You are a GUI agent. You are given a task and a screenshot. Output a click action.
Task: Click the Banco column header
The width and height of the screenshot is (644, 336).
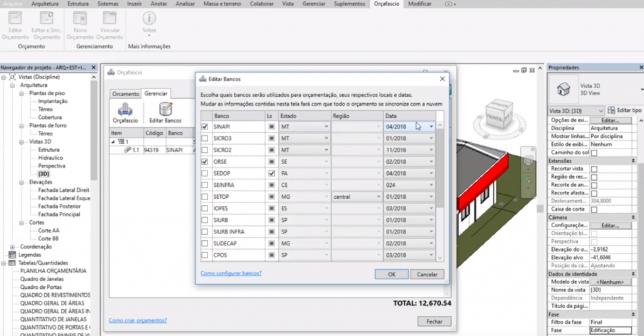click(238, 116)
